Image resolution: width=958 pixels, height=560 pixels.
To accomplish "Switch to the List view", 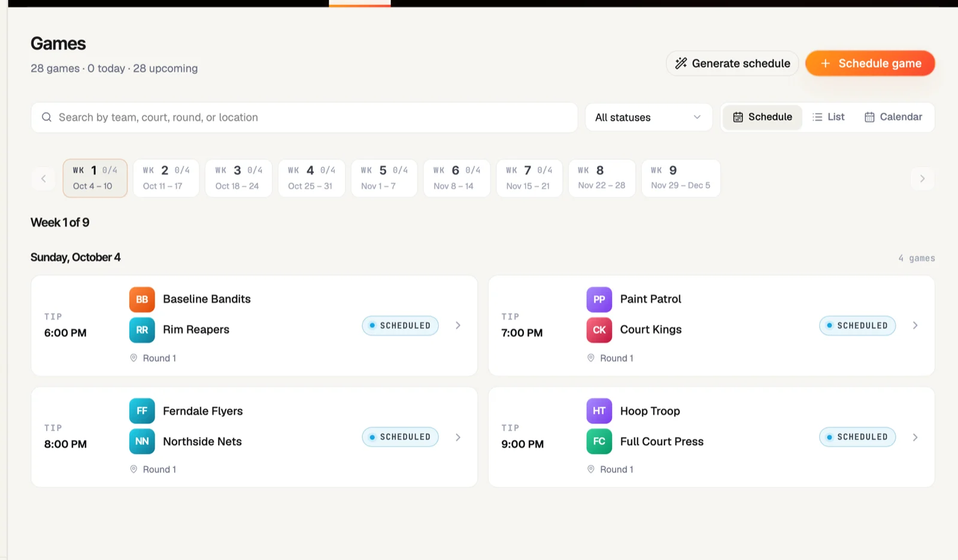I will pyautogui.click(x=828, y=117).
